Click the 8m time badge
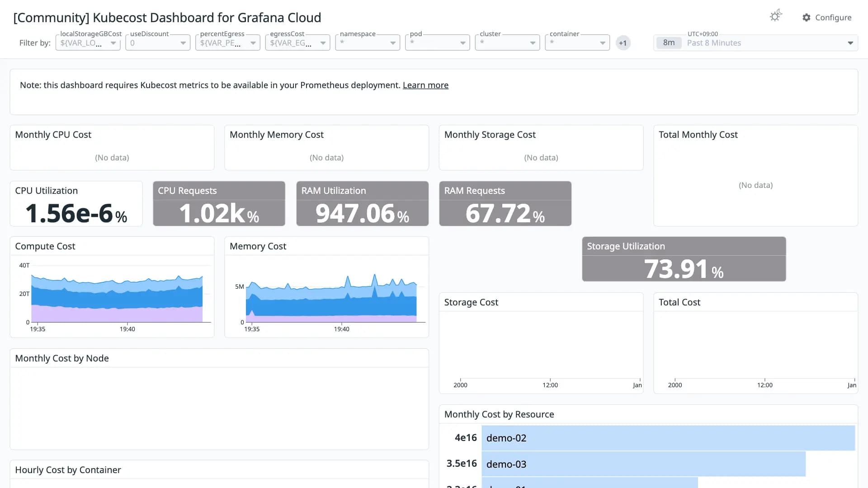868x488 pixels. pos(669,43)
